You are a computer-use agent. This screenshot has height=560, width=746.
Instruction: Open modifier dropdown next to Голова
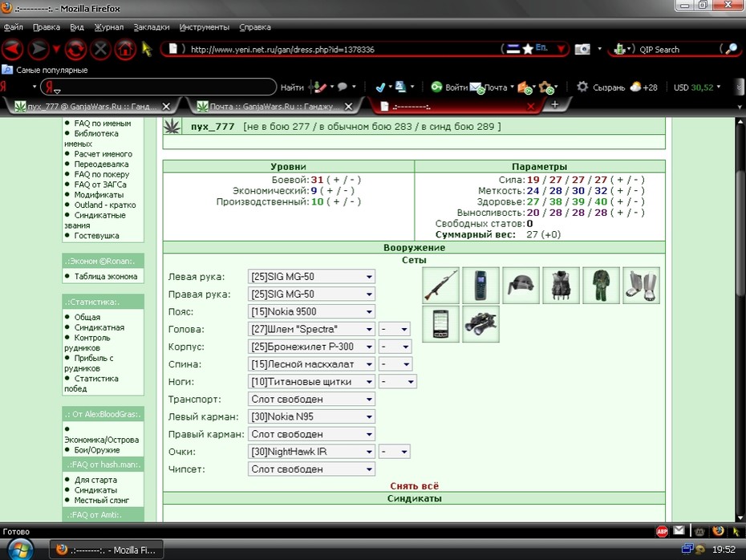click(x=395, y=329)
